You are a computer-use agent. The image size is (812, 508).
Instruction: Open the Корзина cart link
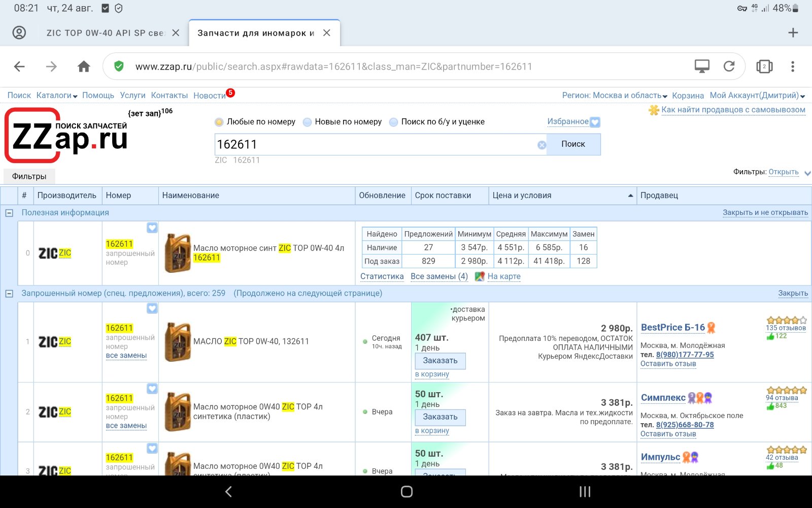point(688,96)
